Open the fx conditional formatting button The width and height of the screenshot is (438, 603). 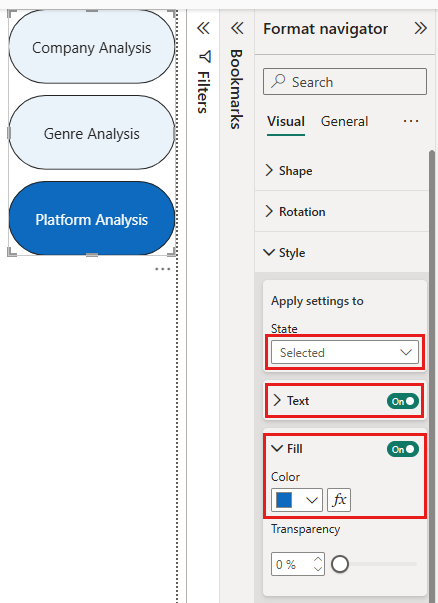339,500
